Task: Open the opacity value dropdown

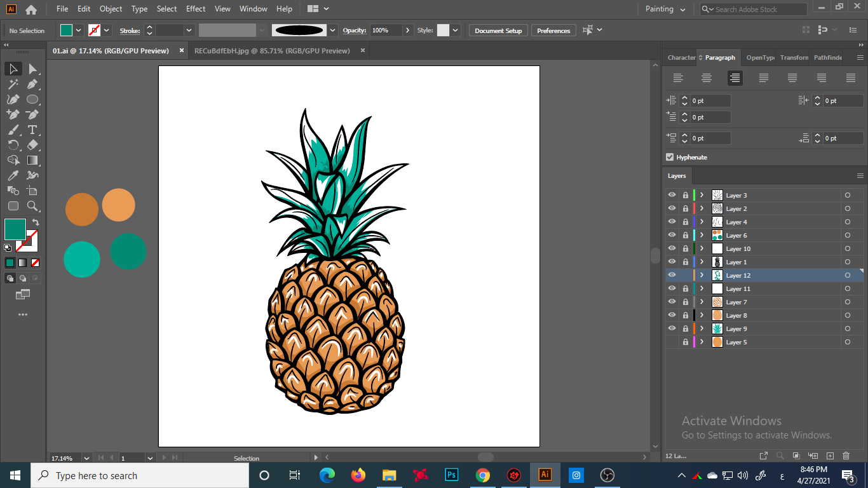Action: 407,30
